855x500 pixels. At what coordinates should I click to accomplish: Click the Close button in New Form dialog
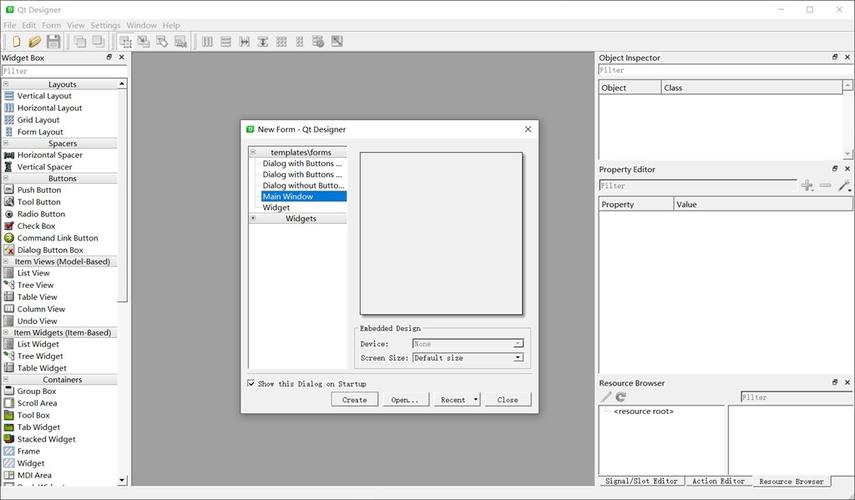[508, 400]
